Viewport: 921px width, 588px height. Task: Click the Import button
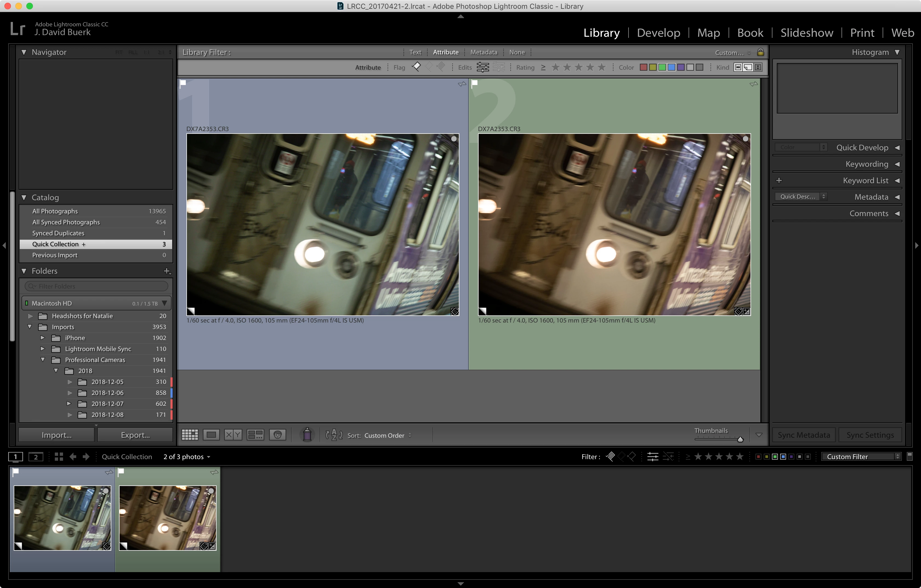coord(57,435)
